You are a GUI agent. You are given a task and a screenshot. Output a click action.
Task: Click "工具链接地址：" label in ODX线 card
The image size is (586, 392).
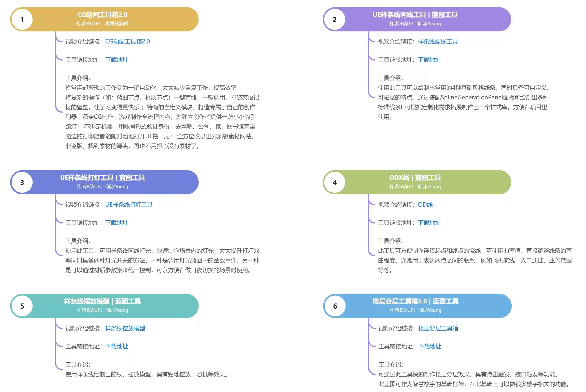[x=397, y=223]
